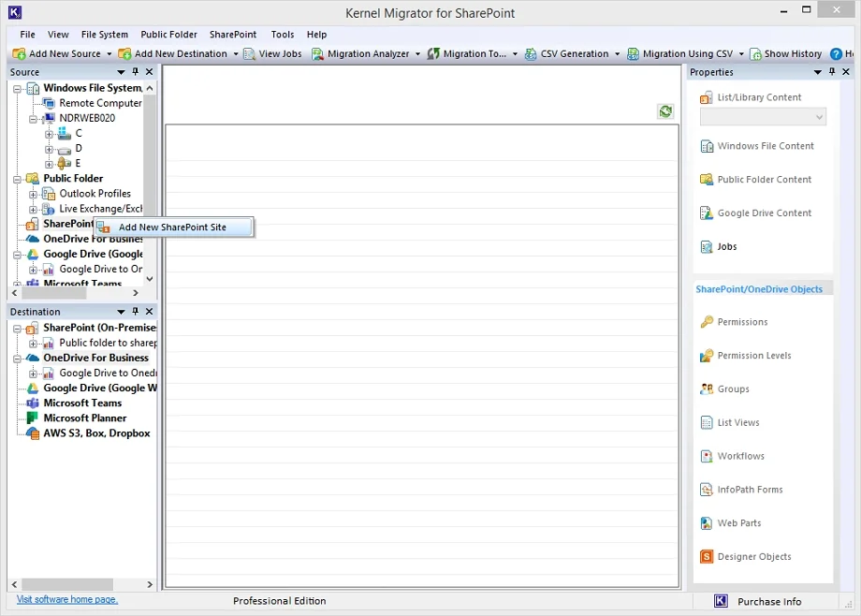Open the Help menu
Image resolution: width=861 pixels, height=616 pixels.
point(316,35)
